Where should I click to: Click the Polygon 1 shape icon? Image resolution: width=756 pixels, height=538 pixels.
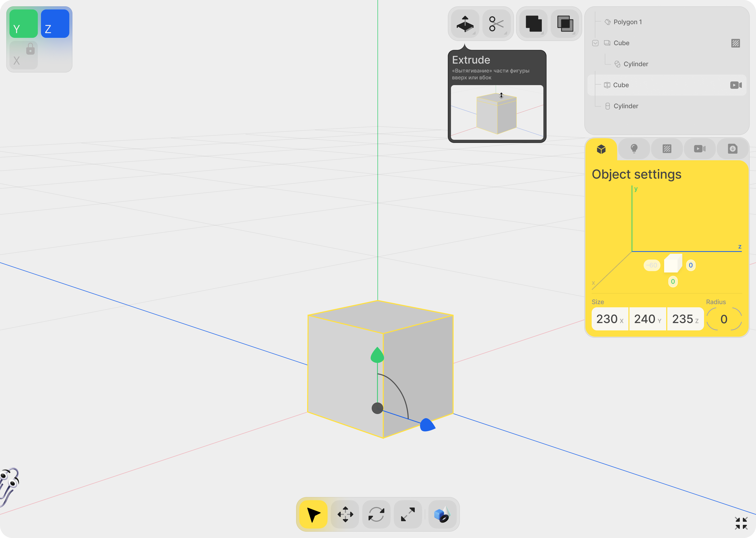pyautogui.click(x=608, y=22)
